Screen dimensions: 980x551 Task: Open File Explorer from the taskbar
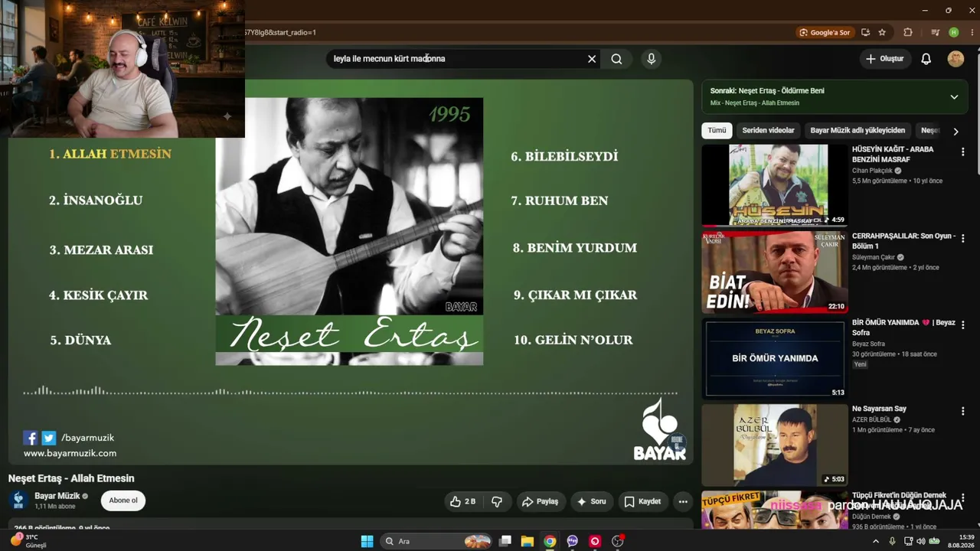528,541
